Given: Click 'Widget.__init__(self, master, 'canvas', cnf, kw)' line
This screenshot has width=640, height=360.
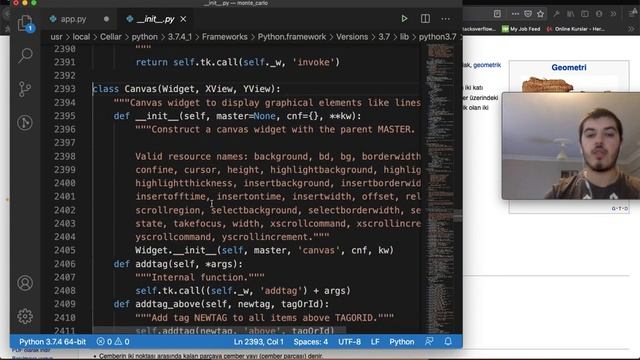Looking at the screenshot, I should click(x=264, y=250).
